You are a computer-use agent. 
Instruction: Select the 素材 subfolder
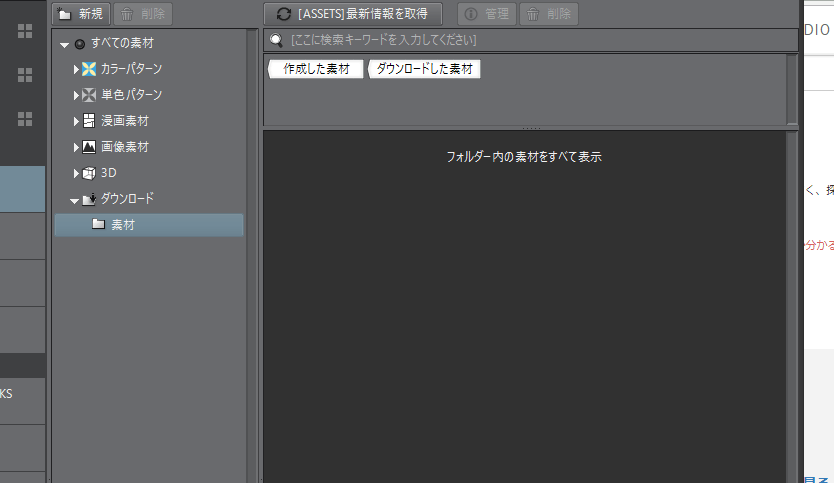(x=123, y=225)
